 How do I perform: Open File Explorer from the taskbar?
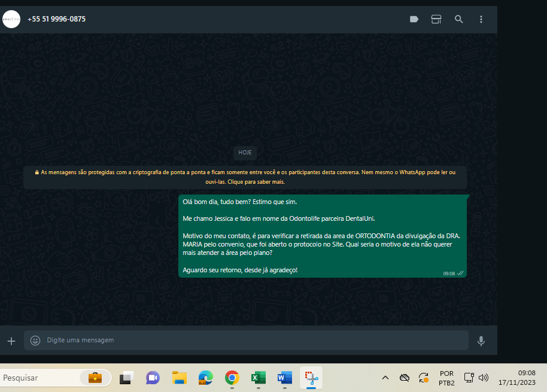(180, 378)
